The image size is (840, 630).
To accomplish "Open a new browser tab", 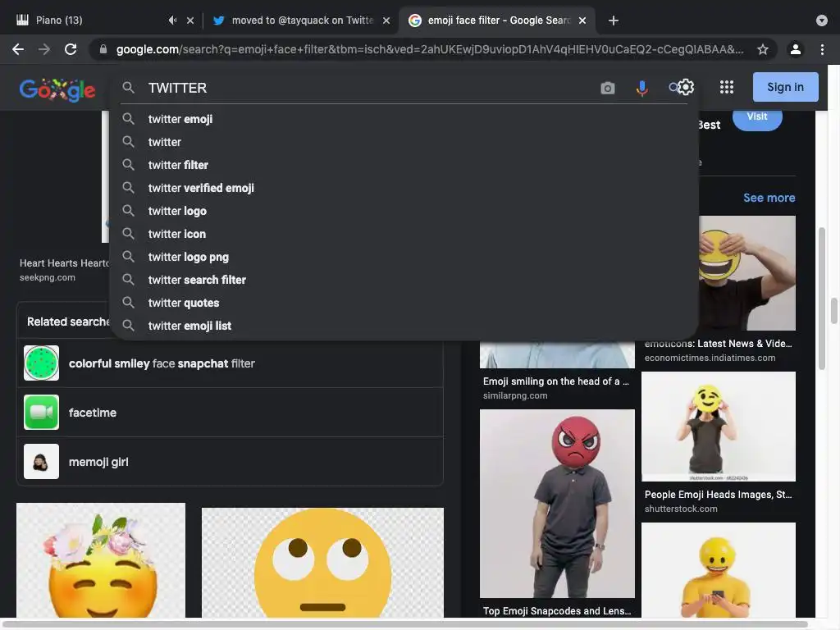I will tap(614, 21).
